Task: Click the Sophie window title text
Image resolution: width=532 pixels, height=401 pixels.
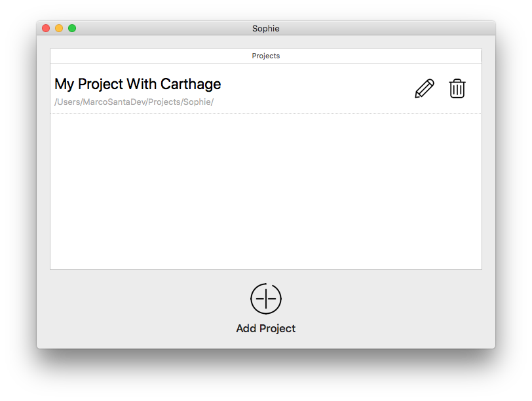Action: pyautogui.click(x=266, y=28)
